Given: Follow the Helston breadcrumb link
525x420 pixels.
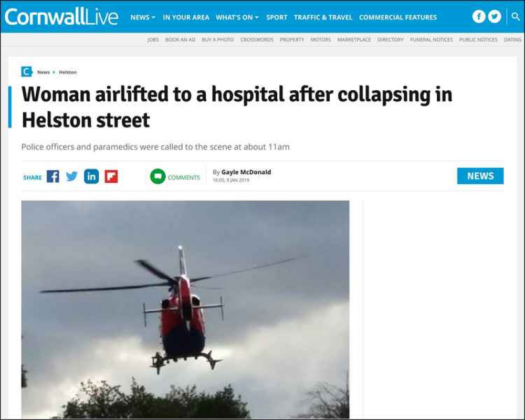Looking at the screenshot, I should tap(68, 72).
